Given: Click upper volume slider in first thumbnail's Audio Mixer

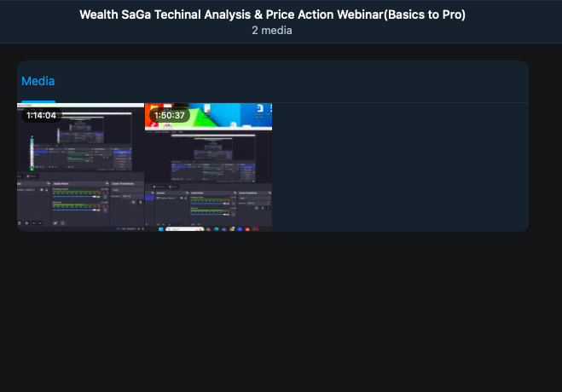Looking at the screenshot, I should 77,197.
